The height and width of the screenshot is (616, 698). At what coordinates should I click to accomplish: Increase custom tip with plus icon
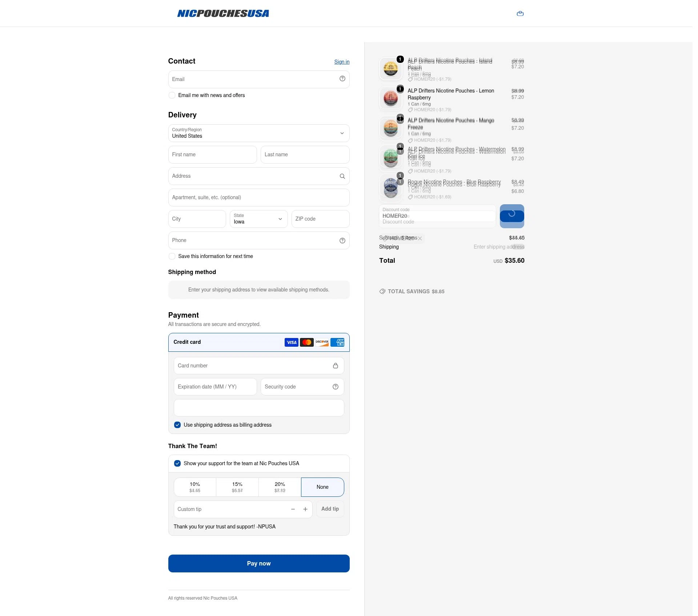[x=305, y=509]
